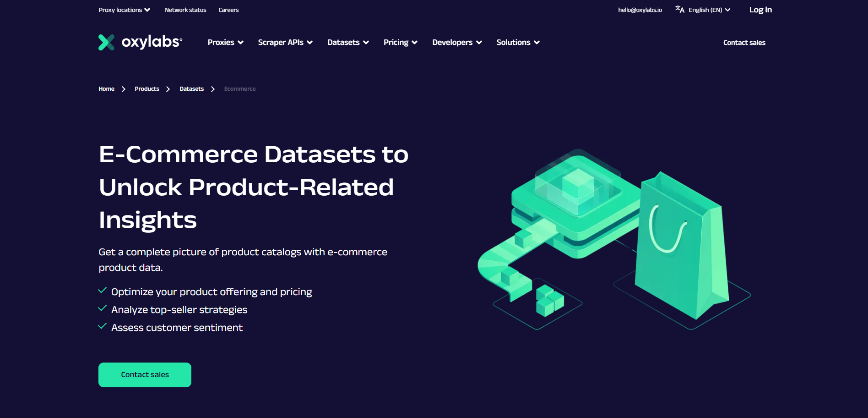This screenshot has height=418, width=868.
Task: Click checkmark beside Optimize your product offering
Action: (x=103, y=291)
